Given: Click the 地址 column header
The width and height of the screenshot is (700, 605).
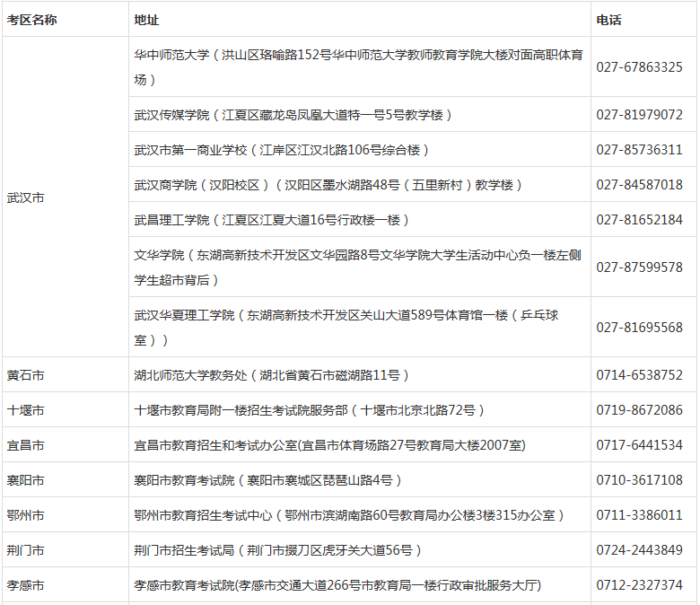Looking at the screenshot, I should click(x=359, y=19).
